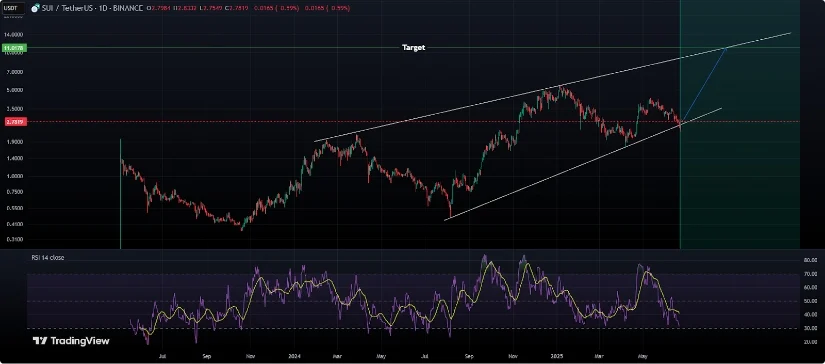The height and width of the screenshot is (364, 825).
Task: Click the SUI coin logo icon
Action: point(36,8)
